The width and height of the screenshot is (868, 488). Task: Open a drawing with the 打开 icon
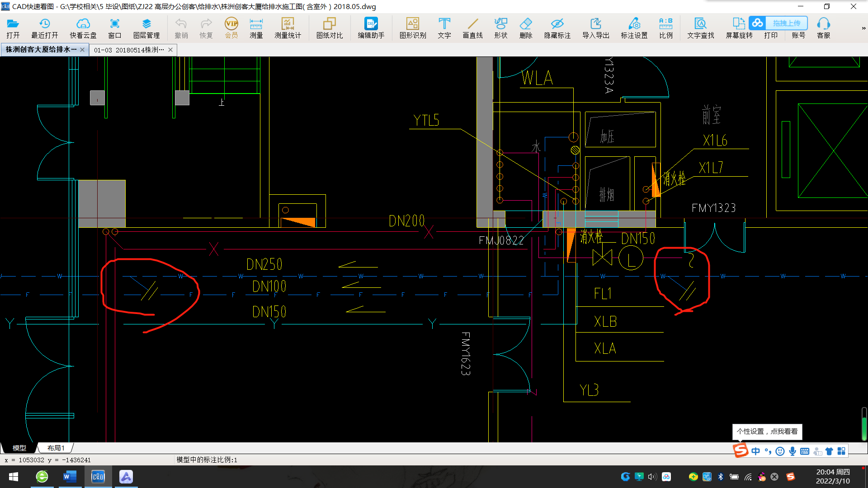tap(13, 28)
